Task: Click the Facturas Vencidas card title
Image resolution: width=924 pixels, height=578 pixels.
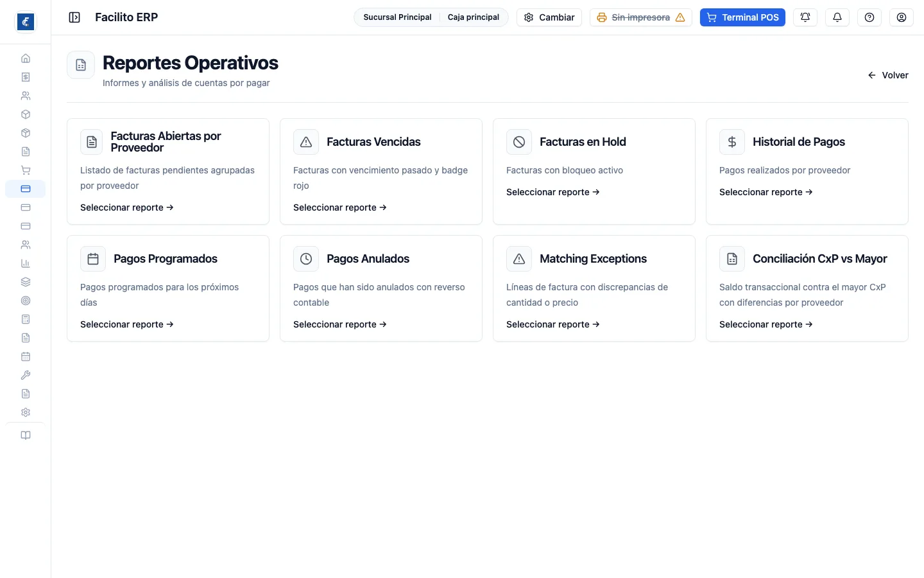Action: pyautogui.click(x=373, y=142)
